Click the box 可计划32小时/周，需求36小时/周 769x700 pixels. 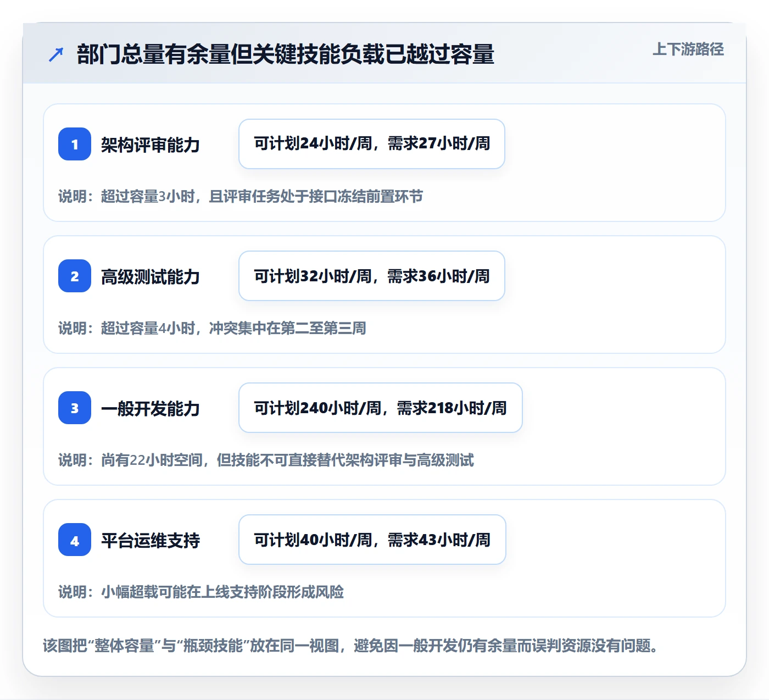click(372, 276)
